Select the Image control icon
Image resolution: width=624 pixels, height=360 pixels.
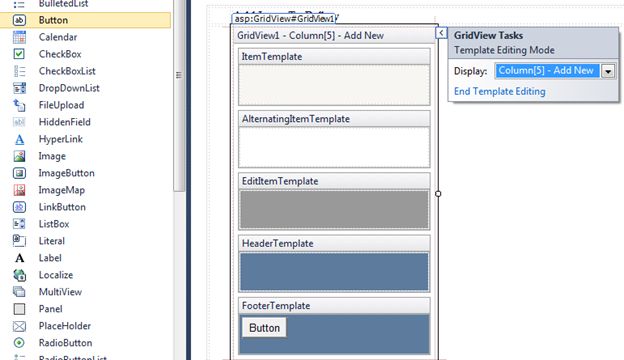(19, 156)
